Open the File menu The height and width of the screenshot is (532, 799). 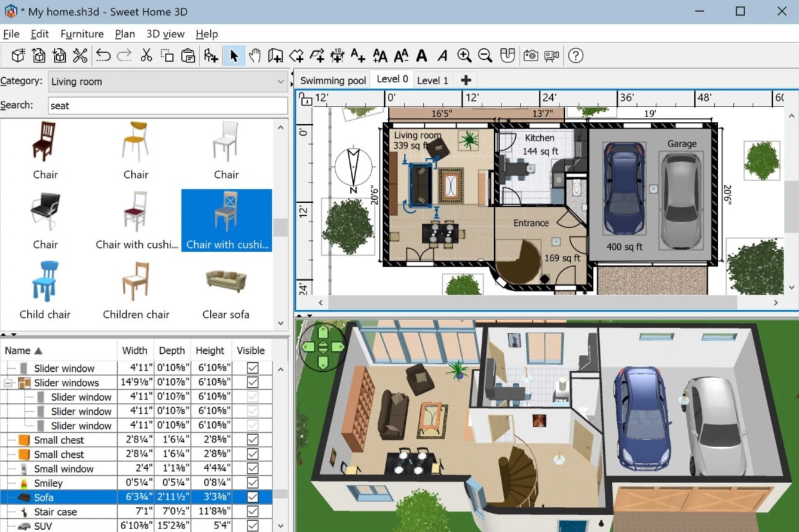[x=11, y=34]
